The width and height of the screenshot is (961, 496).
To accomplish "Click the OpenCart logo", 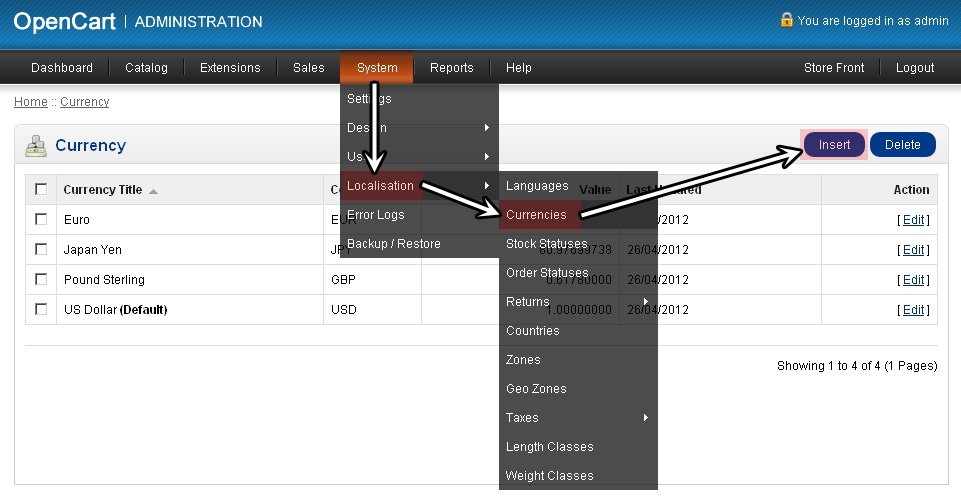I will pos(64,21).
